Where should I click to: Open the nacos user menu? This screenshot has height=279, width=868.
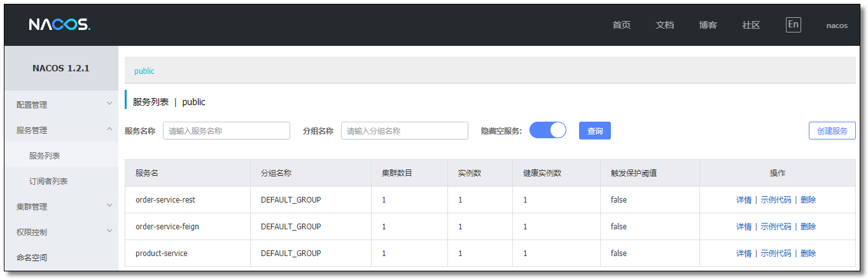(837, 25)
